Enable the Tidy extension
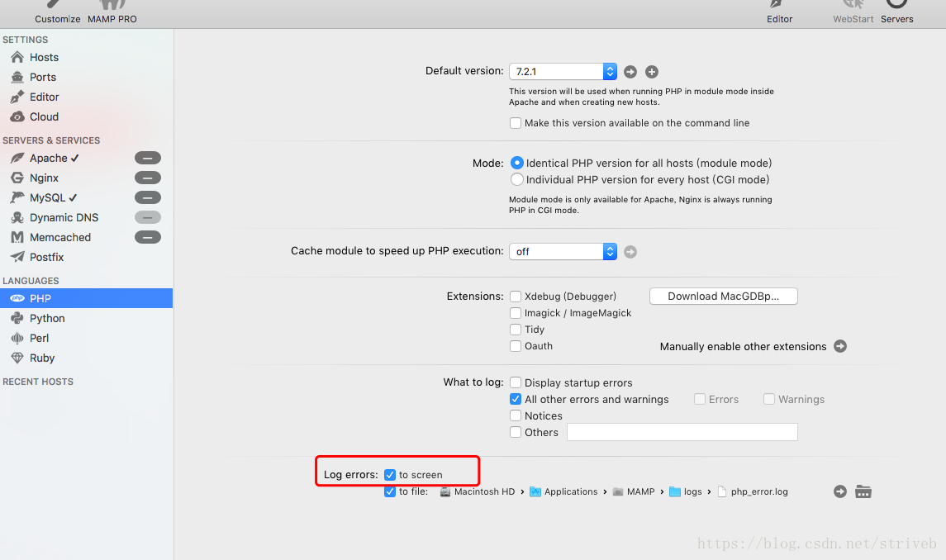946x560 pixels. [516, 330]
